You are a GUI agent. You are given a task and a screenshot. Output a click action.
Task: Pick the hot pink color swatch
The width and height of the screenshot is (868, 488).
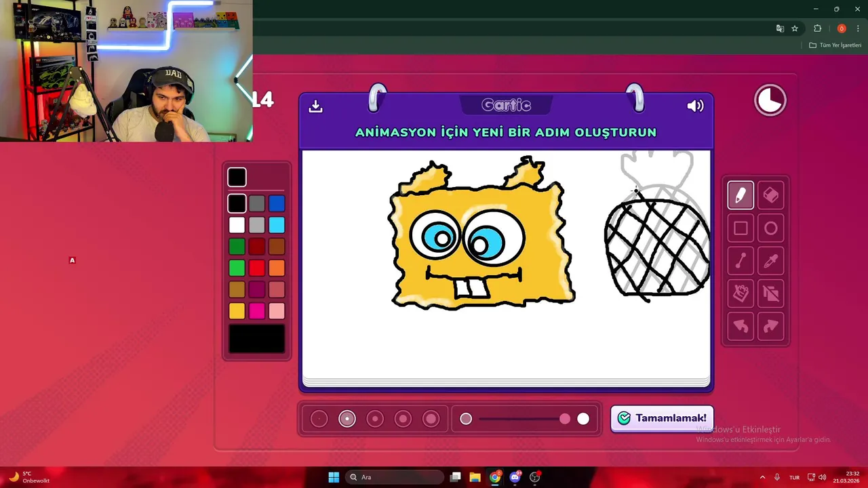pos(256,311)
